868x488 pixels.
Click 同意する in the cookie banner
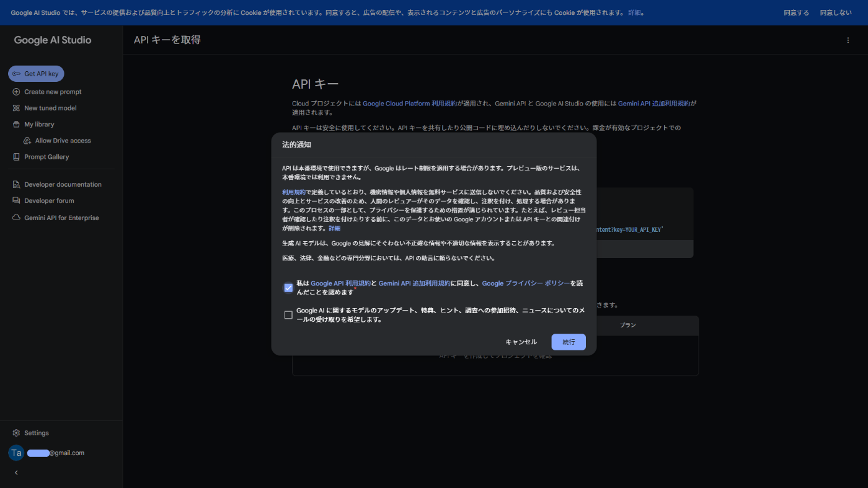(796, 12)
